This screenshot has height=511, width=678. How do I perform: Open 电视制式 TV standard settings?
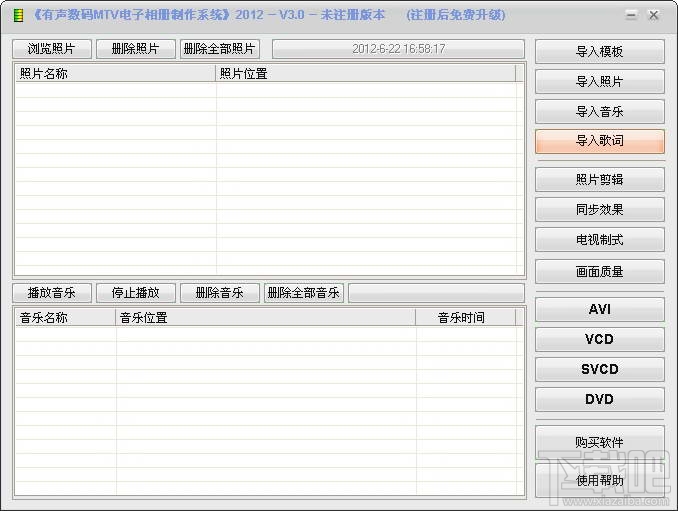tap(600, 240)
